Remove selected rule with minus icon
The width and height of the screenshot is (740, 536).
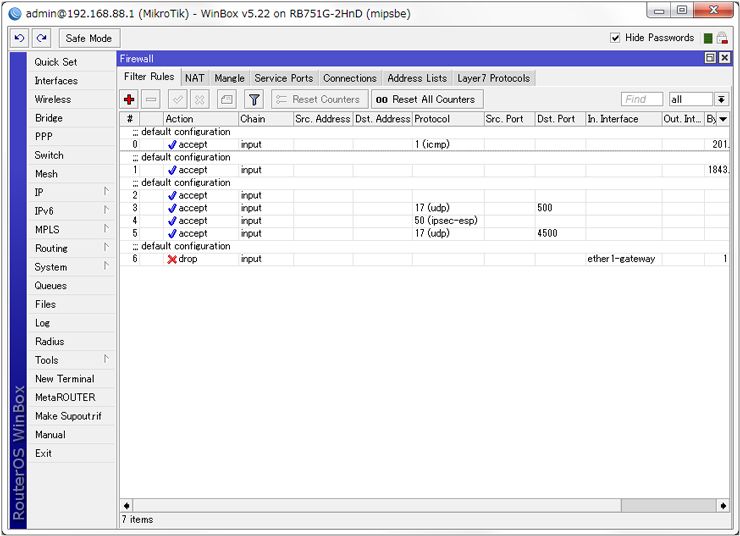pyautogui.click(x=151, y=100)
